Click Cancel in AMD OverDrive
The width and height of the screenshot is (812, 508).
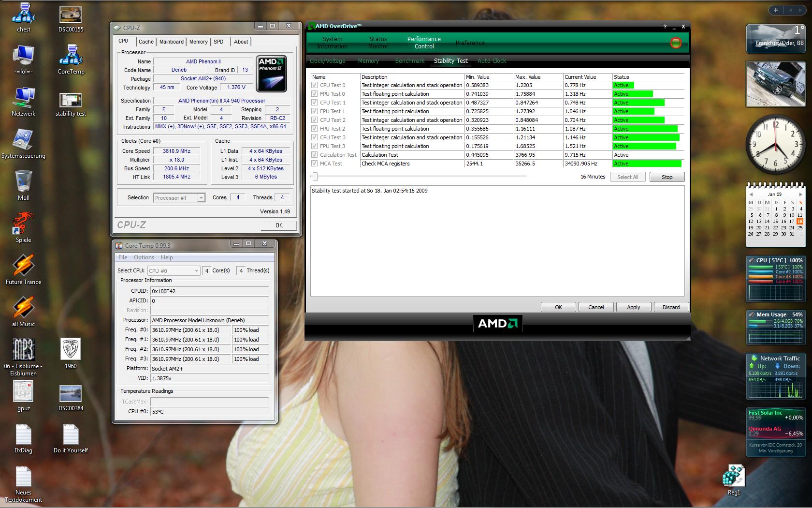tap(596, 307)
